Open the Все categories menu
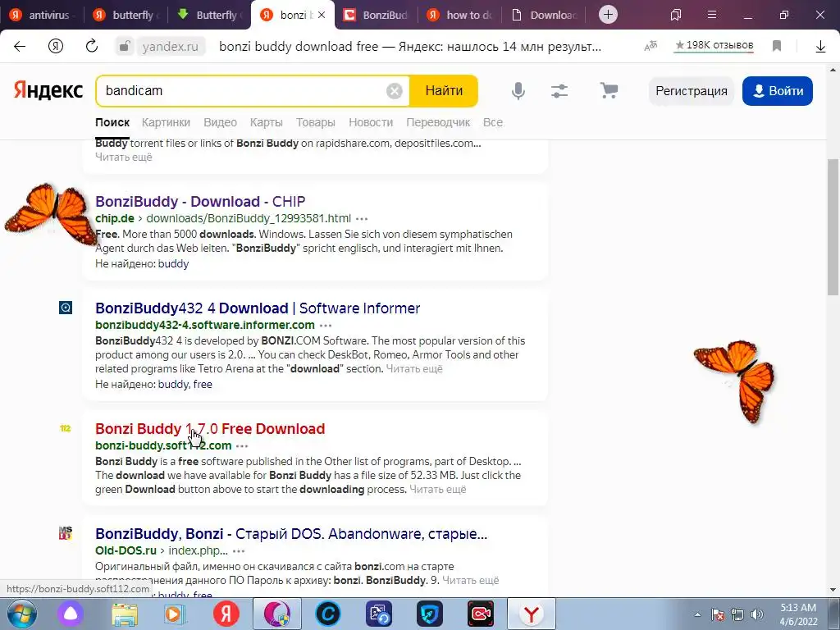The height and width of the screenshot is (630, 840). (x=493, y=122)
